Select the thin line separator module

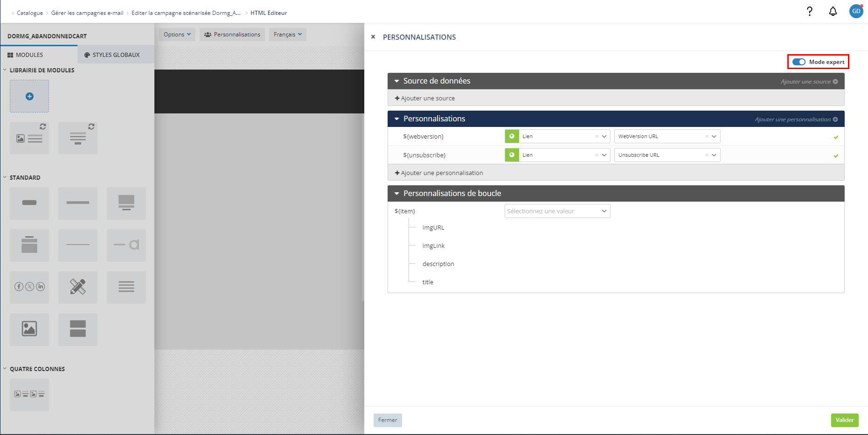[x=78, y=246]
